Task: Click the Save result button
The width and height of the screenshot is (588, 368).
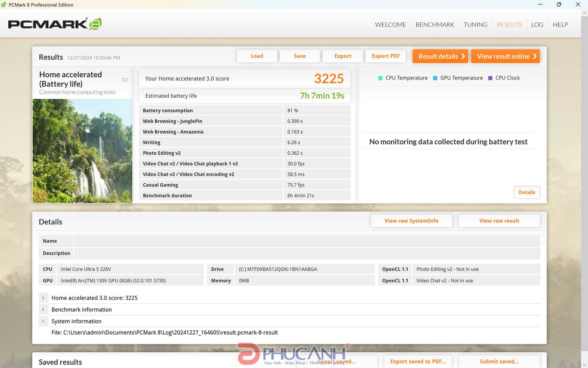Action: (x=300, y=56)
